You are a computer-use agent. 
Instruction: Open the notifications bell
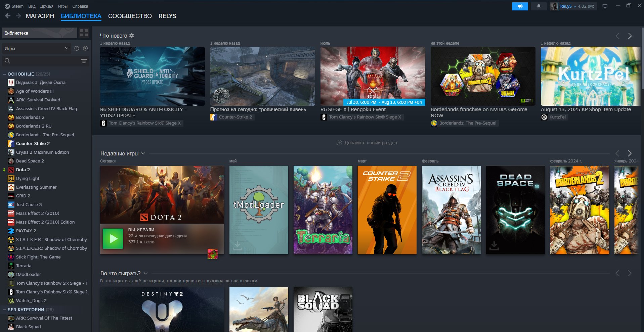539,6
